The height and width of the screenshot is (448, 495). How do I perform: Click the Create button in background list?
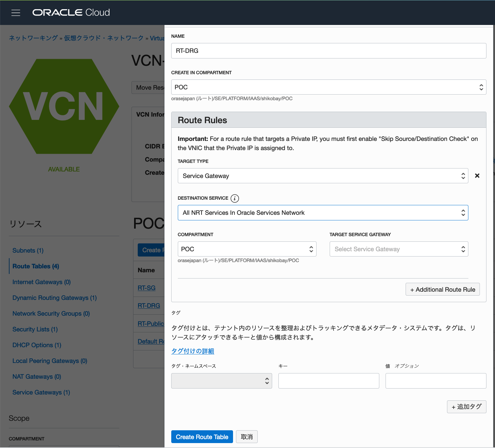151,250
